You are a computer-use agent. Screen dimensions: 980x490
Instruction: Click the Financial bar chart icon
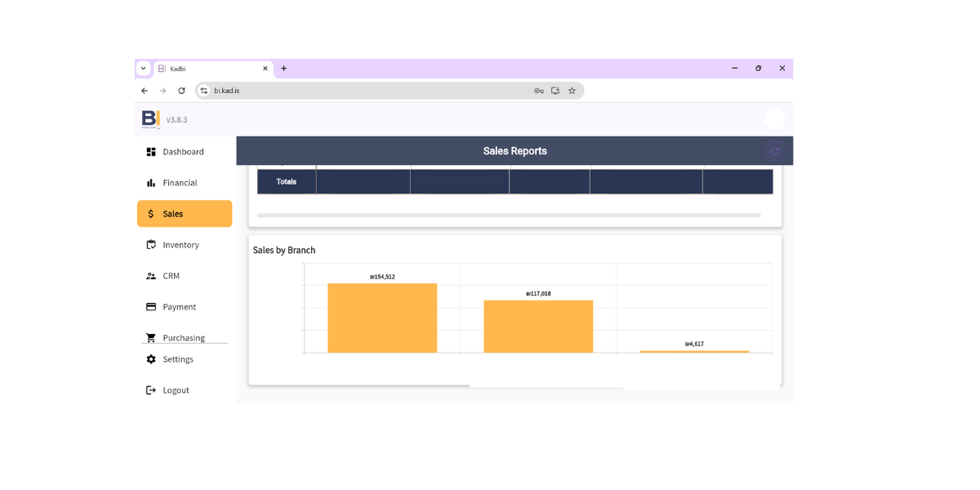(151, 183)
